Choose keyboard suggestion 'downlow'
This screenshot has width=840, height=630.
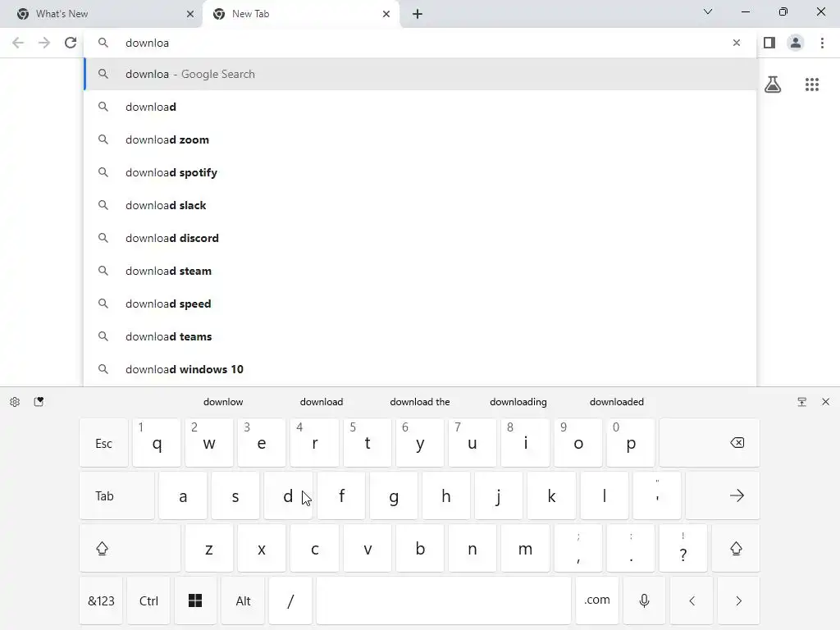click(x=223, y=402)
